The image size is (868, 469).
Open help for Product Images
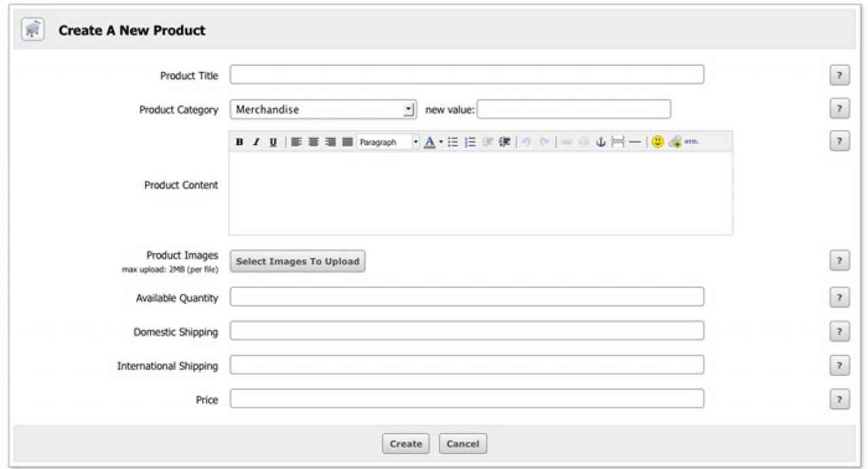point(840,261)
